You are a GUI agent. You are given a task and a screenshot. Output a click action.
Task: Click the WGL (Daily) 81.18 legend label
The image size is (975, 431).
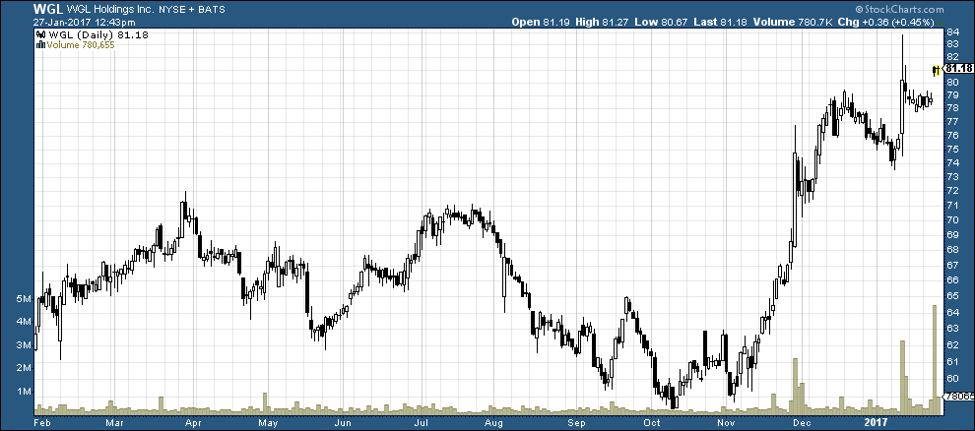click(x=96, y=35)
